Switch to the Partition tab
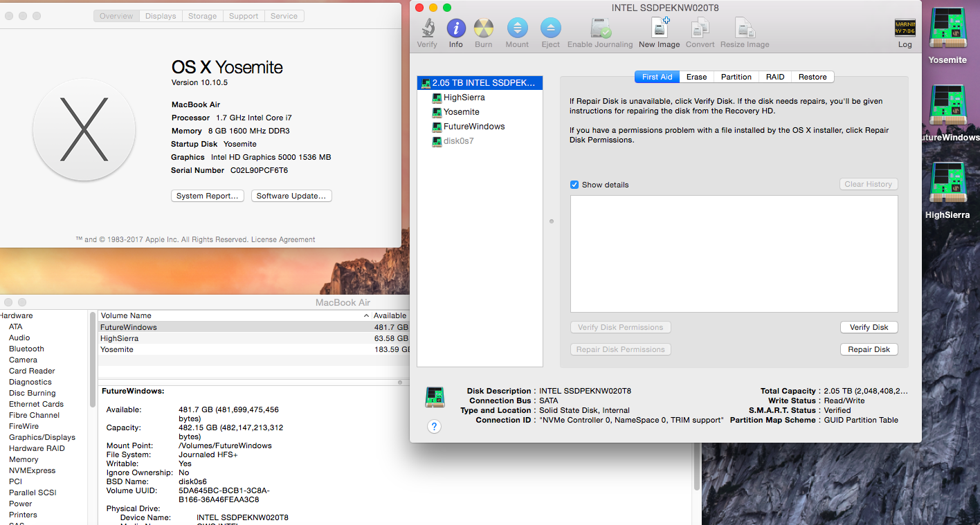The image size is (980, 525). [x=736, y=77]
